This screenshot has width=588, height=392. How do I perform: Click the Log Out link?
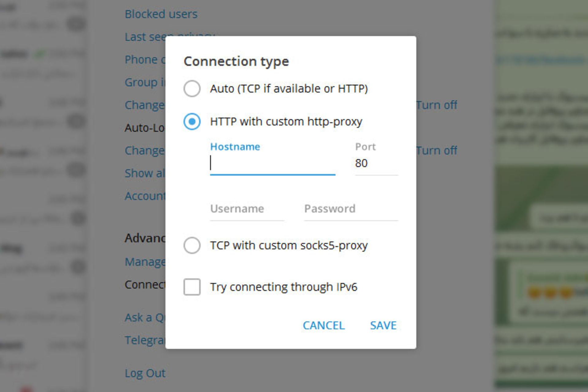(x=145, y=373)
